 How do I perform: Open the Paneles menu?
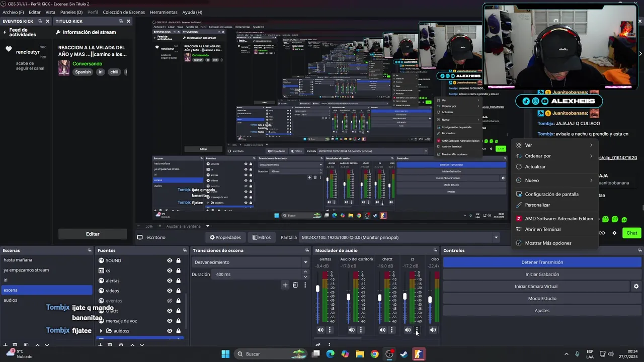click(71, 12)
